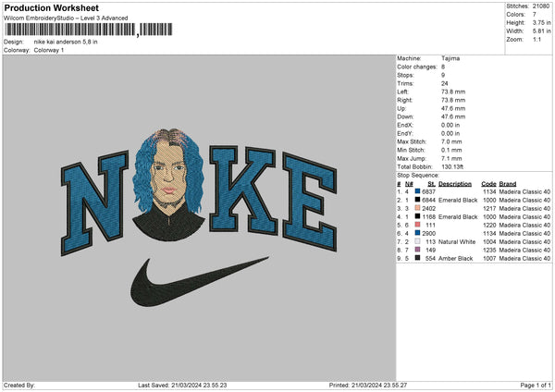Click the 'Down:' measurement label
The image size is (555, 392).
coord(405,116)
